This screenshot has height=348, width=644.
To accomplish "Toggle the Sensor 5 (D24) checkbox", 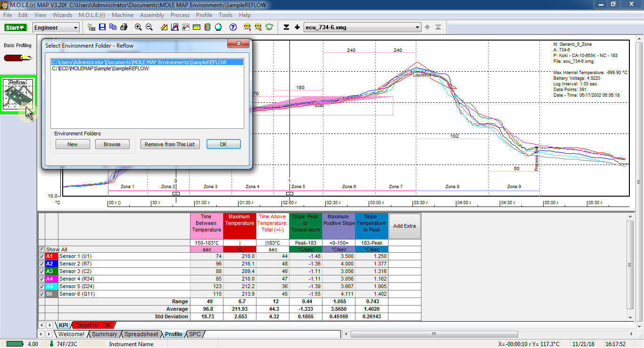I will point(41,286).
